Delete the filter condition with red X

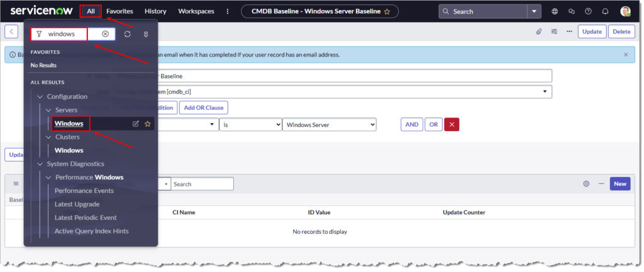(x=451, y=124)
